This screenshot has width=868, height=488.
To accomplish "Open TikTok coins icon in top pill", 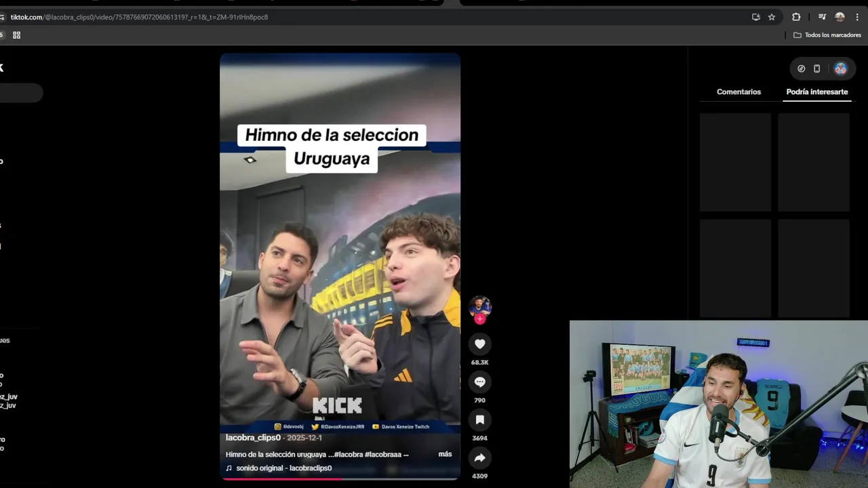I will [x=802, y=68].
